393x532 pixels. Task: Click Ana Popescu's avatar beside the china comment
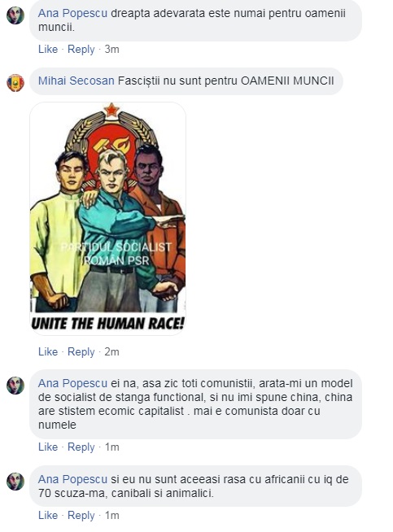pyautogui.click(x=15, y=386)
